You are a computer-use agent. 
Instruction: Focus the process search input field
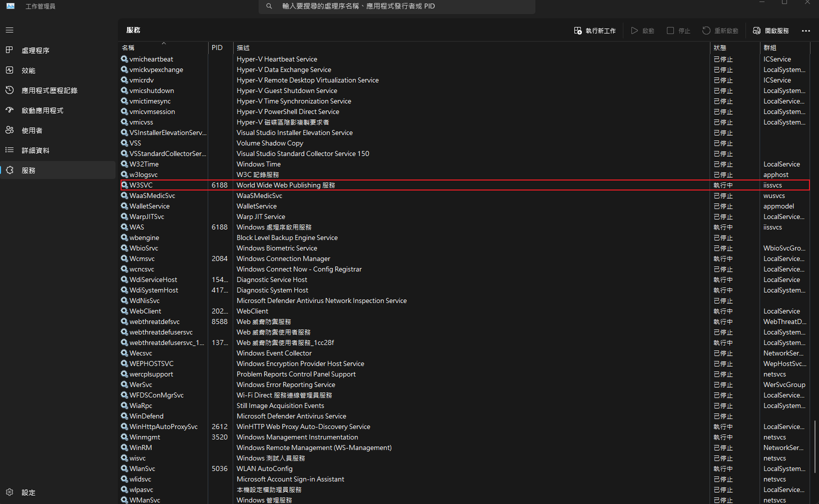[397, 6]
